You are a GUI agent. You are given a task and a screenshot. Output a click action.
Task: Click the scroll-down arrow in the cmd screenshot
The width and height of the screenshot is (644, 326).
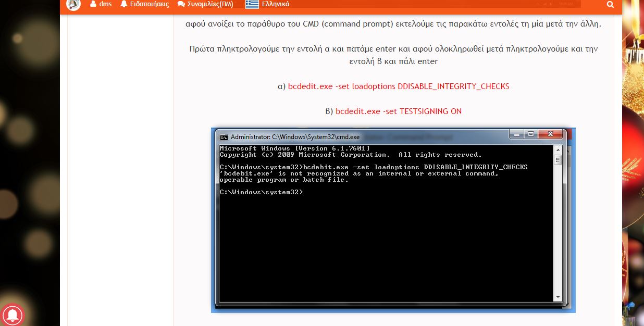558,297
